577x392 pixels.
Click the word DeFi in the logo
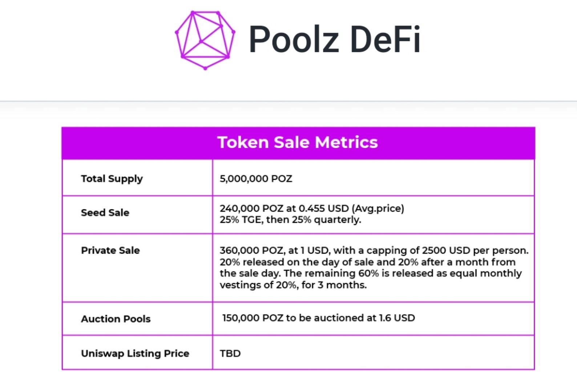(x=386, y=40)
